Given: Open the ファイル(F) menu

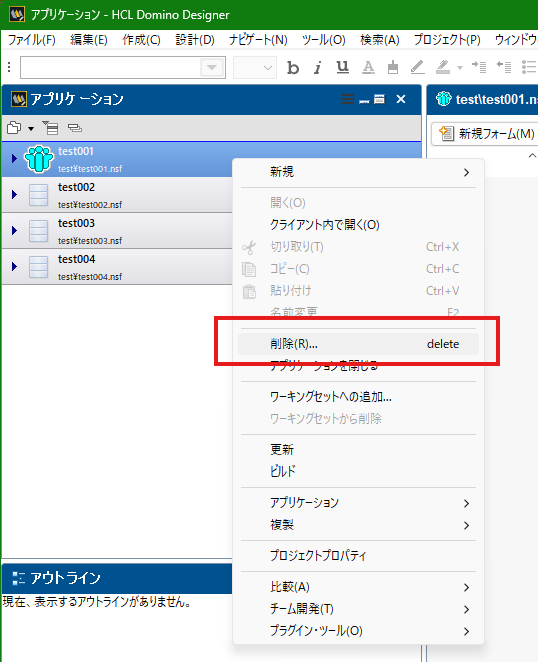Looking at the screenshot, I should 32,40.
